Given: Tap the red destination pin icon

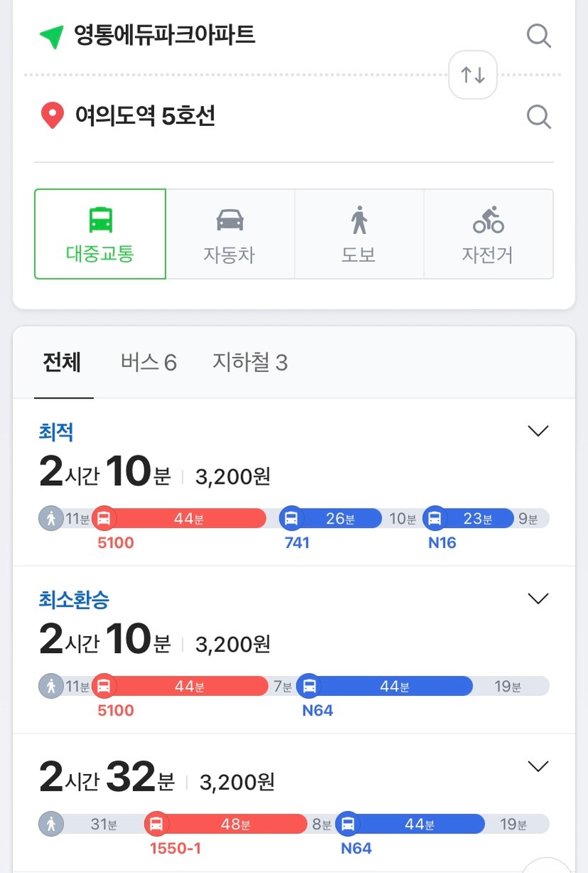Looking at the screenshot, I should pos(52,116).
